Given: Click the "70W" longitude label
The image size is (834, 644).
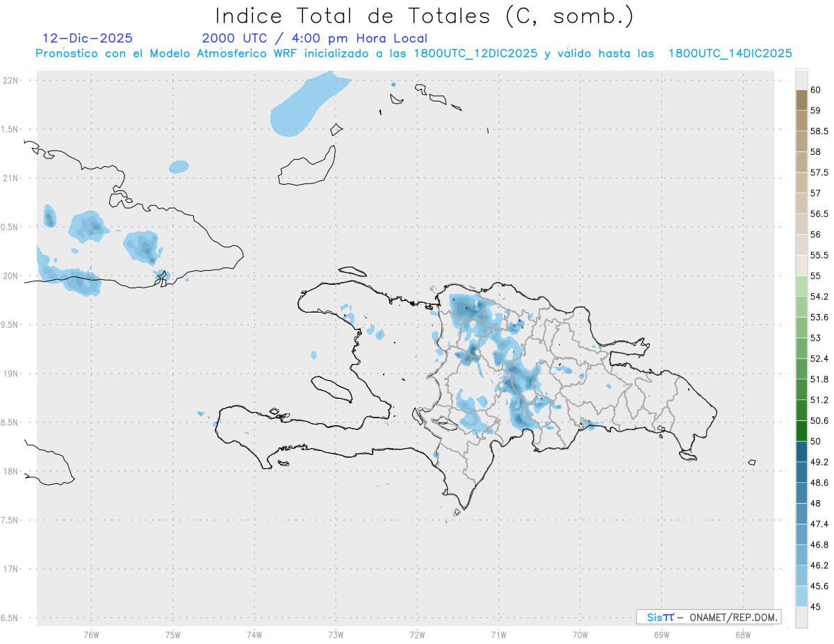Looking at the screenshot, I should pos(580,634).
